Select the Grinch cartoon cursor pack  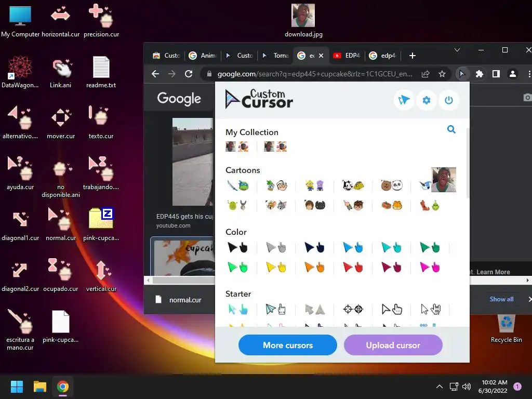point(430,205)
